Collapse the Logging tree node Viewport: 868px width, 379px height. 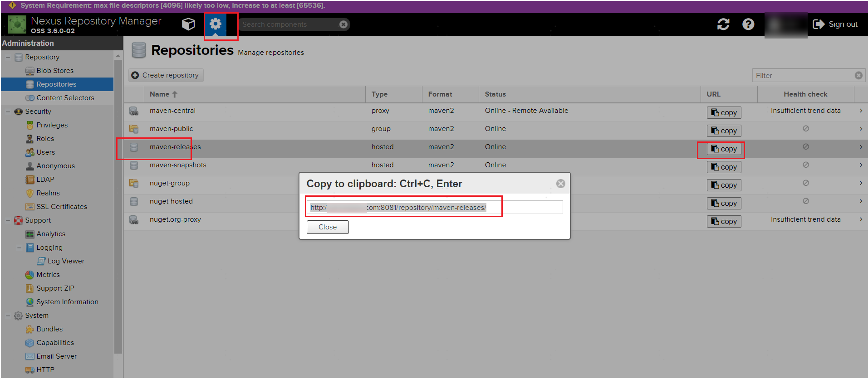(20, 248)
